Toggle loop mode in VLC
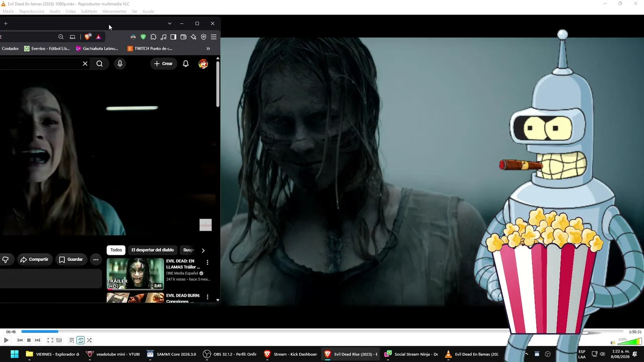The height and width of the screenshot is (362, 644). [80, 340]
